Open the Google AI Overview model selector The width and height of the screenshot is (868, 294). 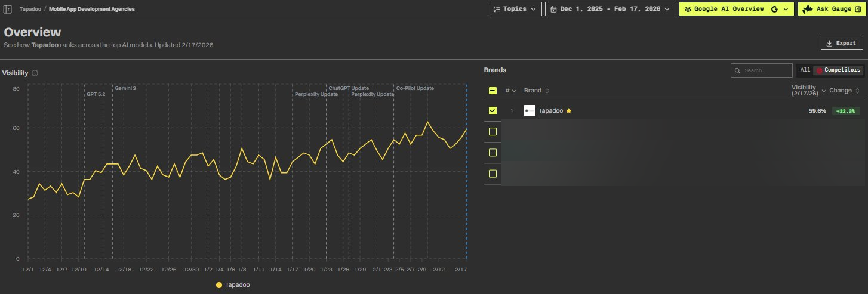tap(737, 9)
